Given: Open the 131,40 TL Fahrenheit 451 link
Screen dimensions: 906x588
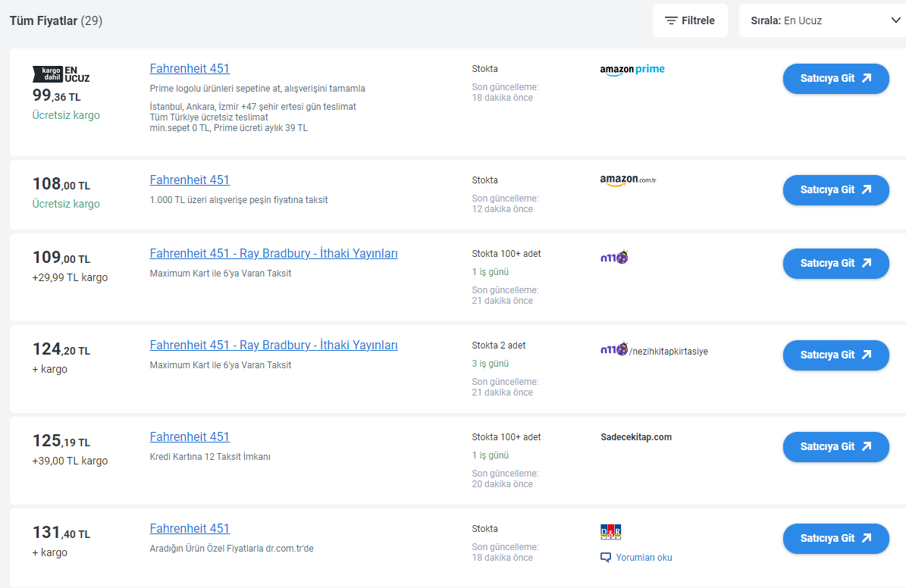Looking at the screenshot, I should click(x=190, y=529).
